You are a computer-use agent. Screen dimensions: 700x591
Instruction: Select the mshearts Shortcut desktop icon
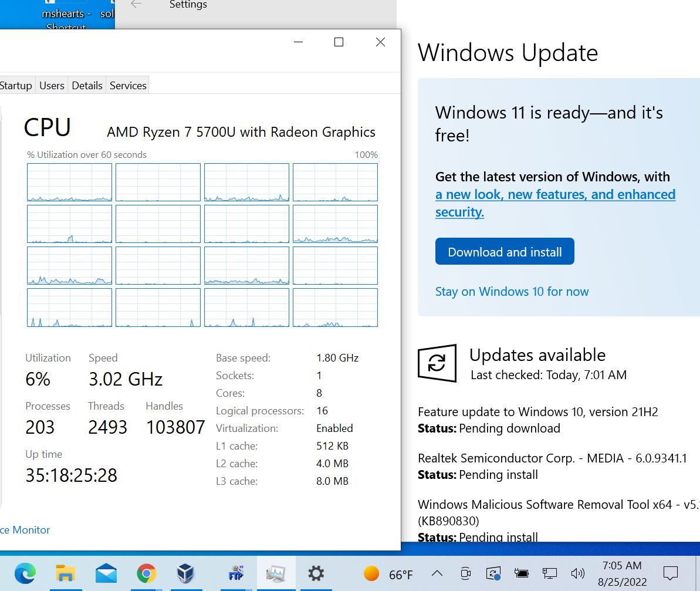[x=66, y=16]
